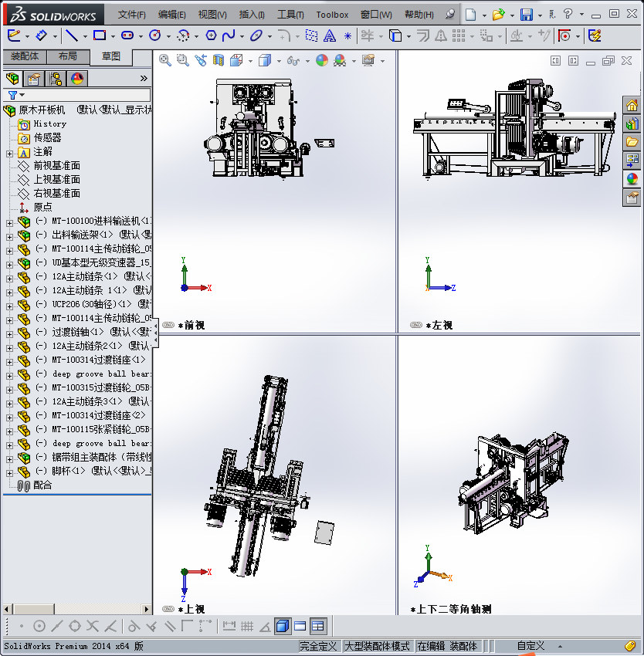Click the 自定义 units button in status bar

pyautogui.click(x=531, y=646)
